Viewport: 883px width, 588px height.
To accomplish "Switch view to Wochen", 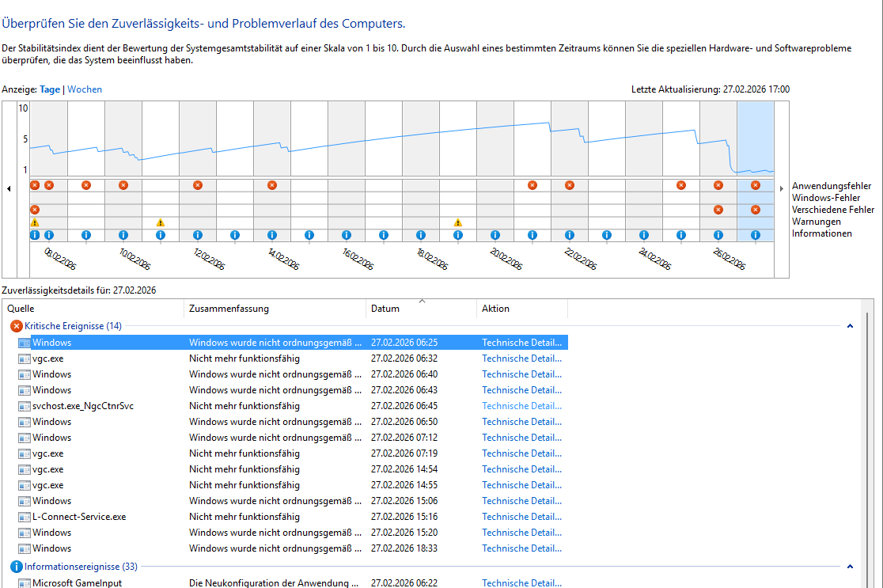I will [85, 89].
